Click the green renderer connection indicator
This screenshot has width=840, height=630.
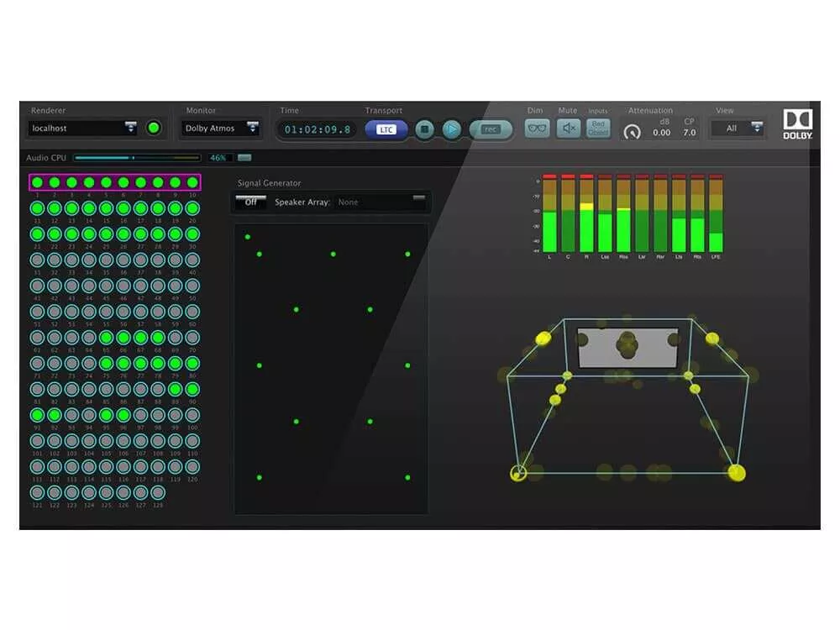tap(154, 129)
